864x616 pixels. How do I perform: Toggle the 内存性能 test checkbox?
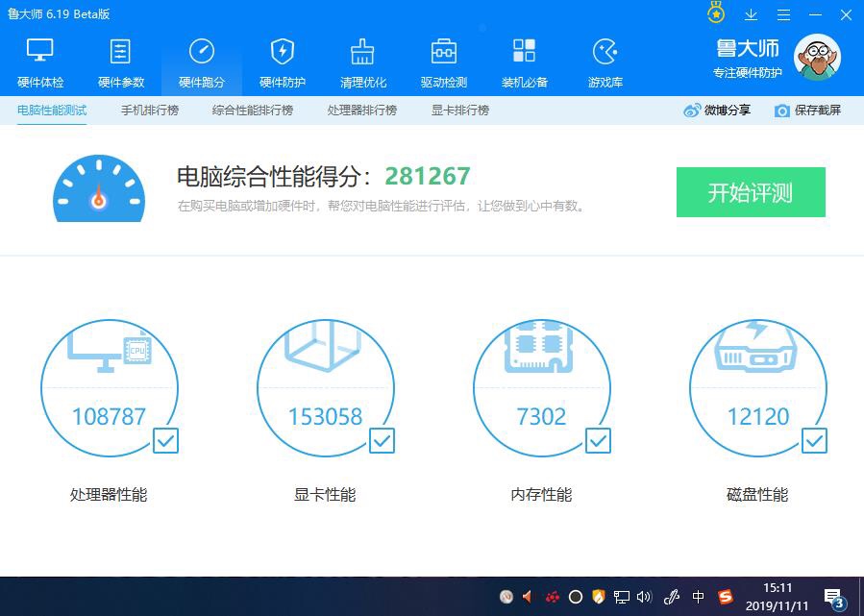point(598,440)
